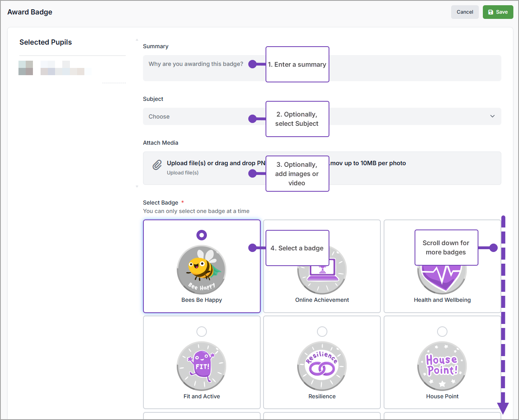Click the Online Achievement badge label
The image size is (519, 420).
[322, 300]
